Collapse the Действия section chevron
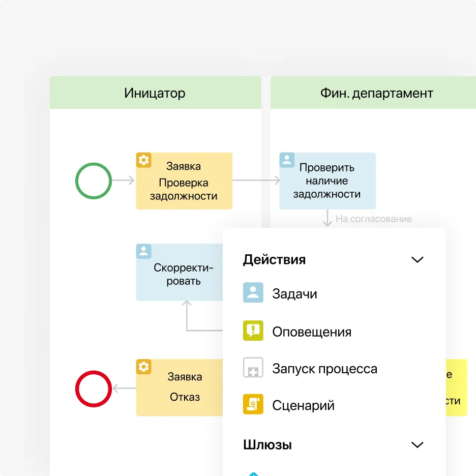This screenshot has height=476, width=476. (x=418, y=259)
